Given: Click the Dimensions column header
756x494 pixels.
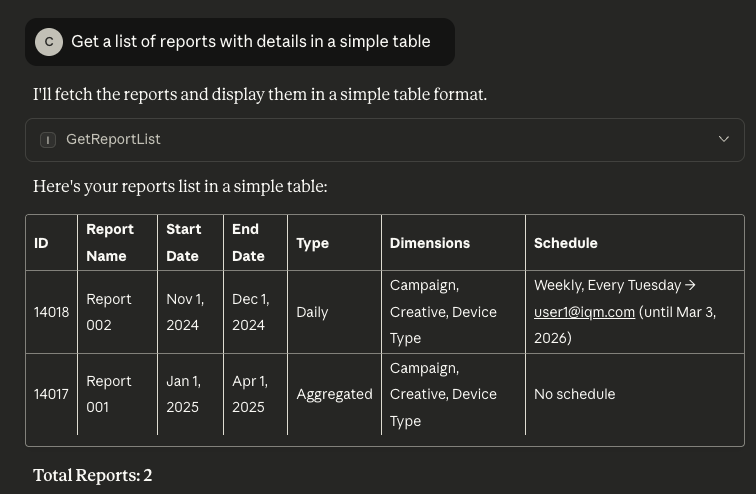Looking at the screenshot, I should point(453,243).
